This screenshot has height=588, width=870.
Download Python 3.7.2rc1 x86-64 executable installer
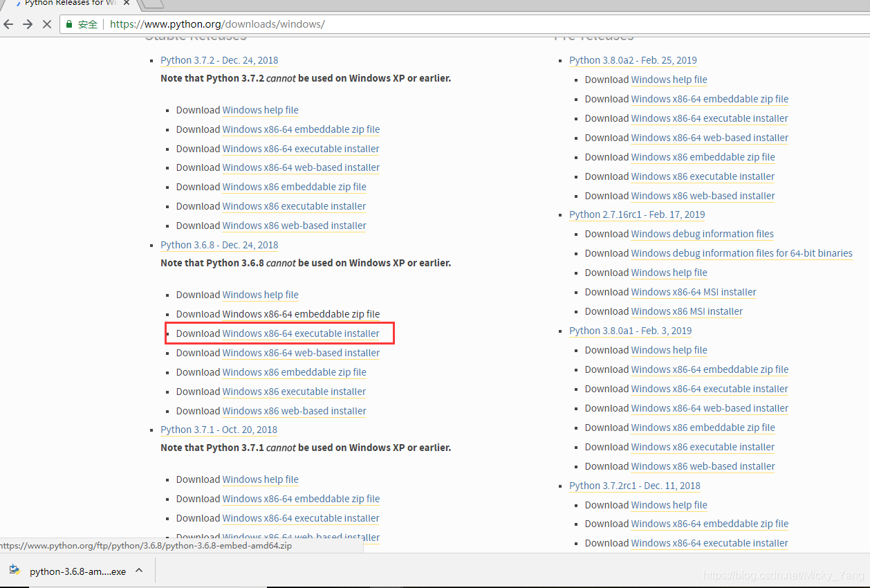(710, 543)
